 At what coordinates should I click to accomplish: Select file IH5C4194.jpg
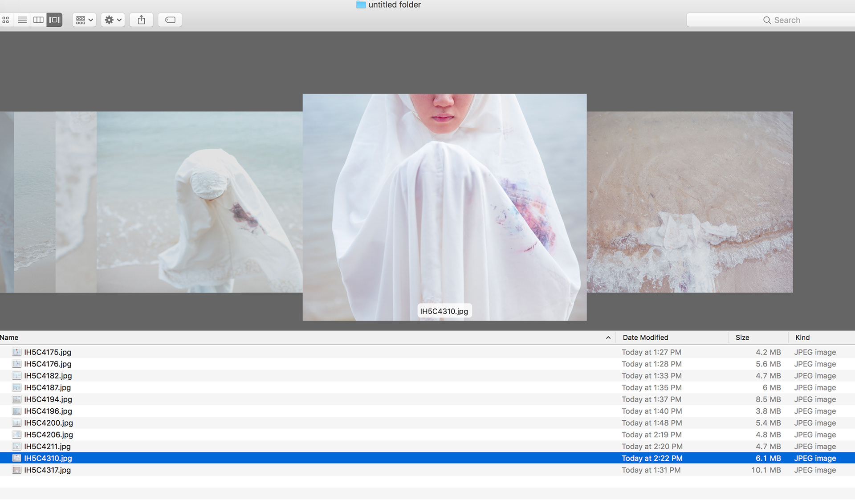coord(427,399)
